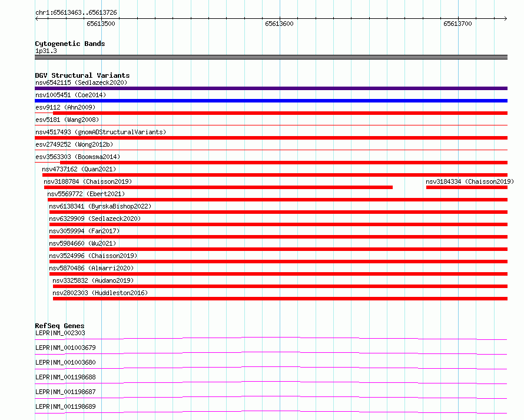Click the left arrow on the ruler
This screenshot has width=524, height=420.
37,19
